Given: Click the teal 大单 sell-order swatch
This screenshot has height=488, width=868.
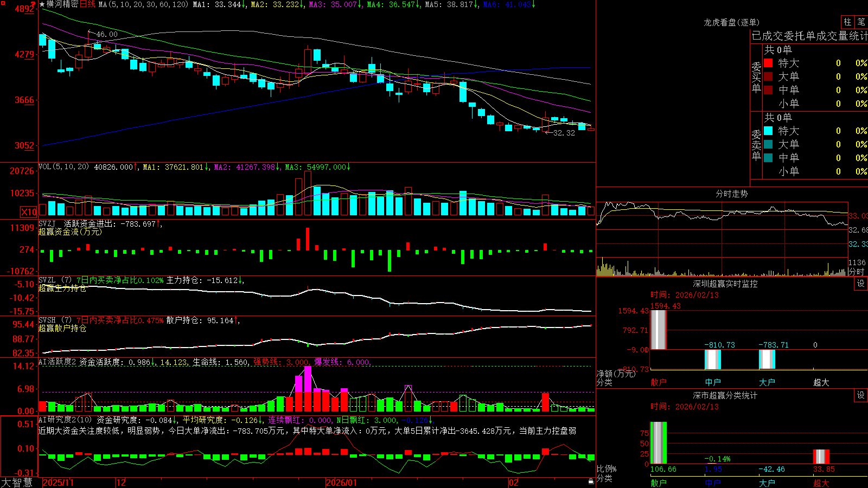Looking at the screenshot, I should click(768, 144).
